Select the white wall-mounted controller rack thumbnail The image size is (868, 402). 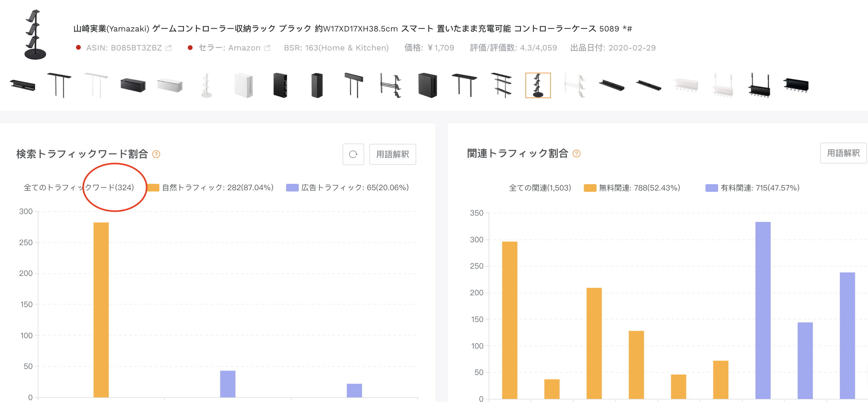575,85
